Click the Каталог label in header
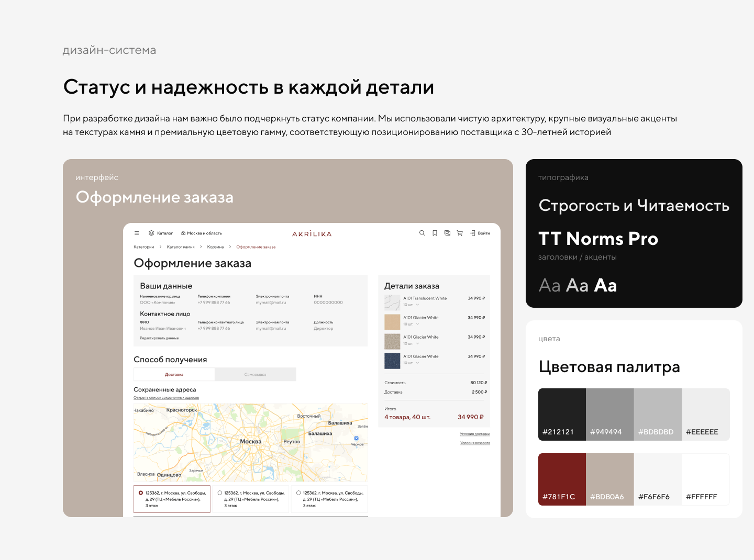 pos(165,233)
